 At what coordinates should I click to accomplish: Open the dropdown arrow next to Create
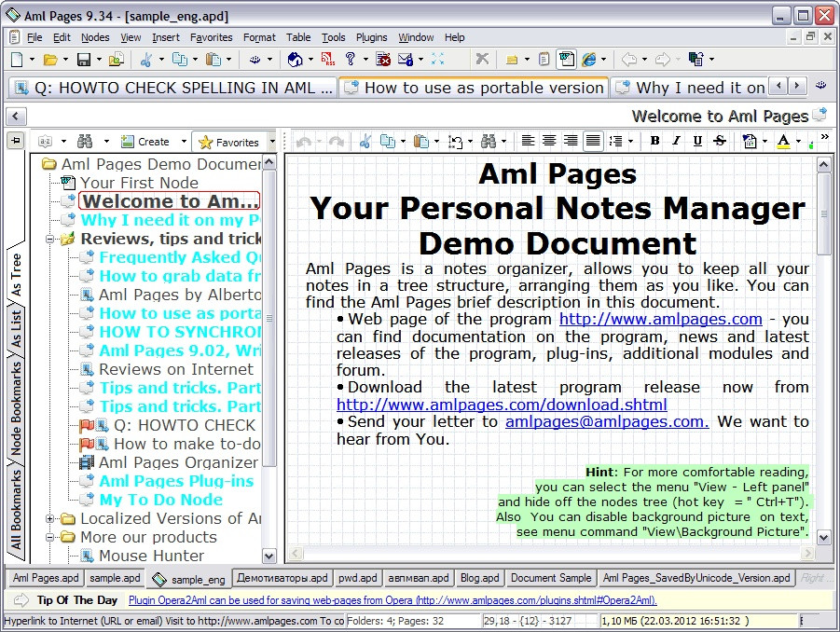(184, 142)
